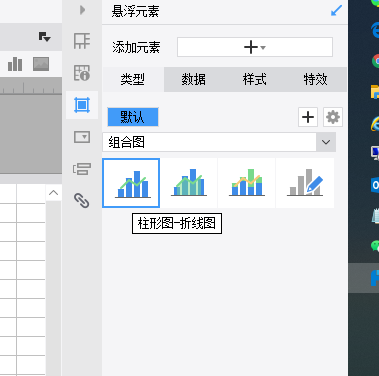The height and width of the screenshot is (376, 379).
Task: Select the floating element panel icon
Action: pos(82,105)
